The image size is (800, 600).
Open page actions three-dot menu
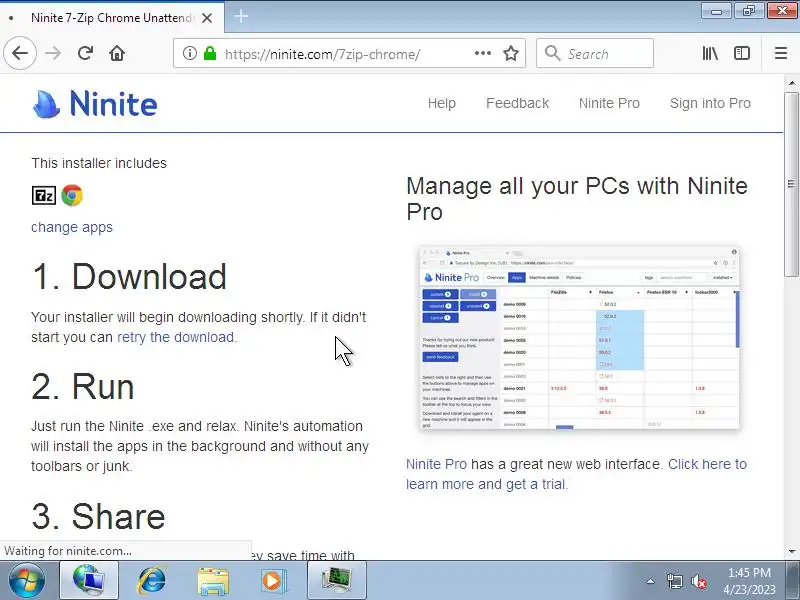(483, 53)
